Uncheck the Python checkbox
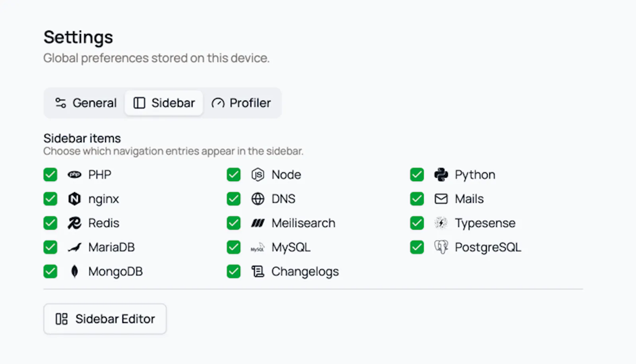 point(417,174)
